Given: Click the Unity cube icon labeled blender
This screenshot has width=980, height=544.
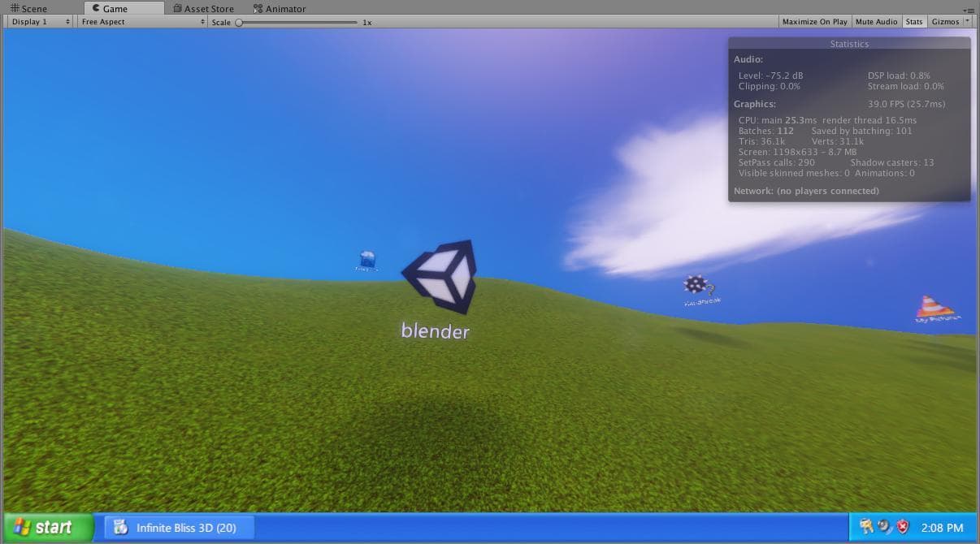Looking at the screenshot, I should (440, 276).
